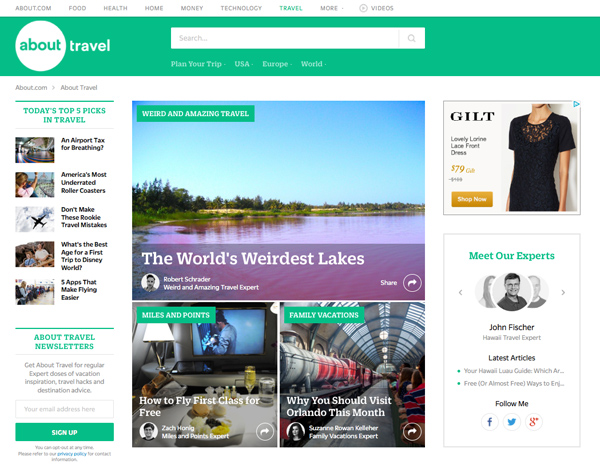This screenshot has width=600, height=464.
Task: Open the AdChoices icon on Gilt ad
Action: coord(576,104)
